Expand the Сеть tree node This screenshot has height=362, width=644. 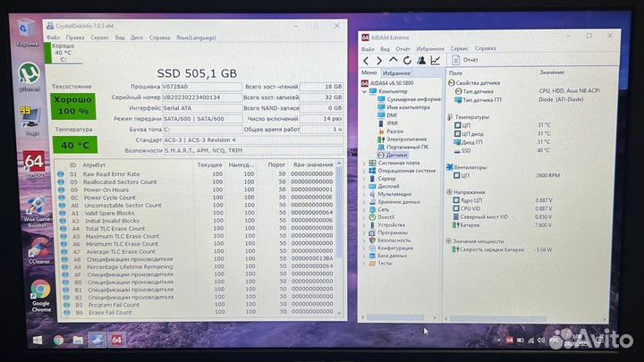coord(363,210)
